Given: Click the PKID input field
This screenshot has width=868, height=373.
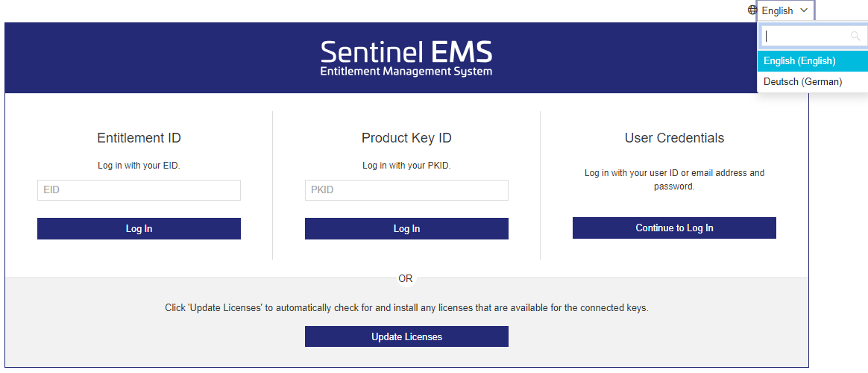Looking at the screenshot, I should point(406,190).
